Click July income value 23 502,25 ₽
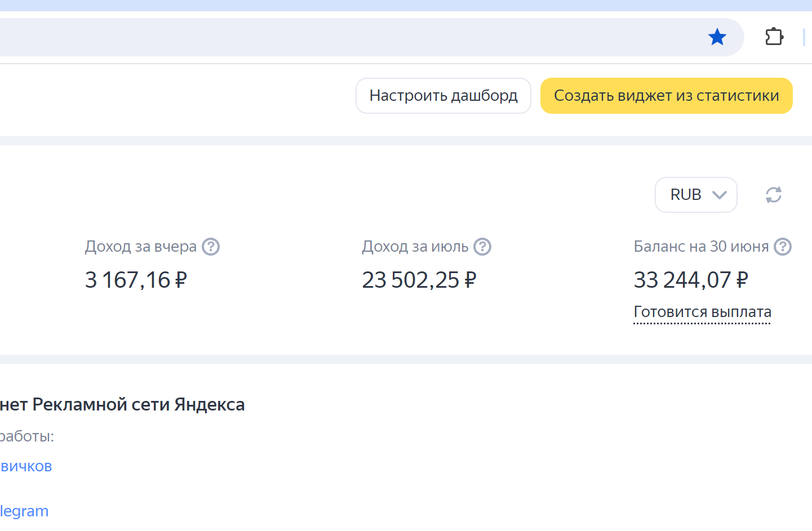This screenshot has height=531, width=812. pyautogui.click(x=419, y=280)
